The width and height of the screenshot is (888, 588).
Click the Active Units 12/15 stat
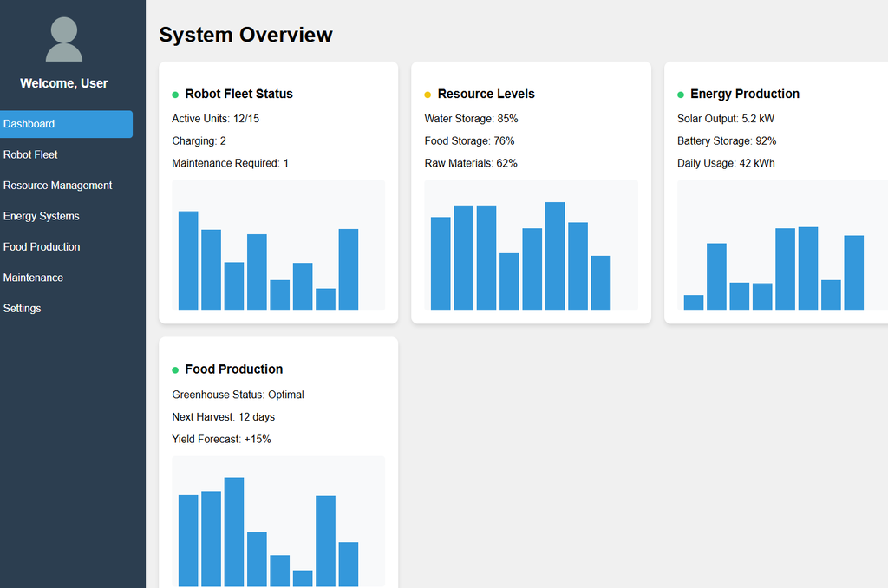point(215,118)
